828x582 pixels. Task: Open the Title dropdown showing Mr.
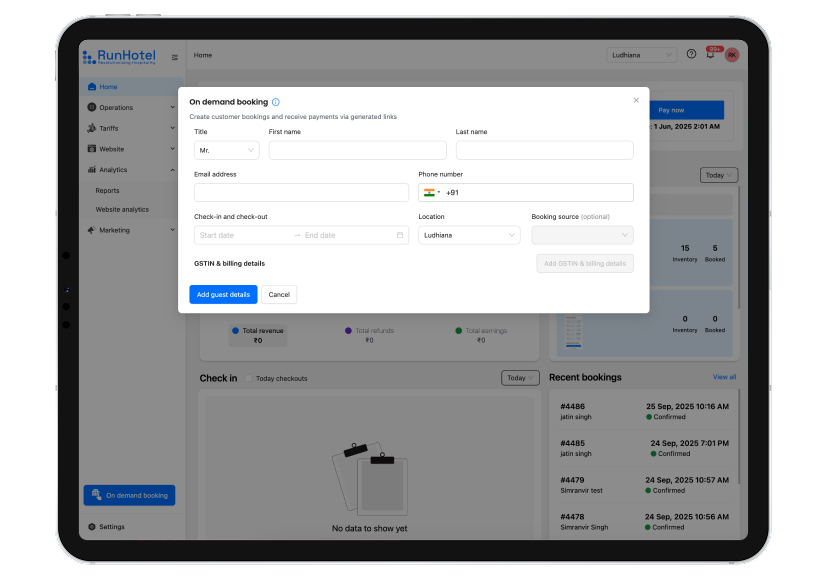(227, 151)
